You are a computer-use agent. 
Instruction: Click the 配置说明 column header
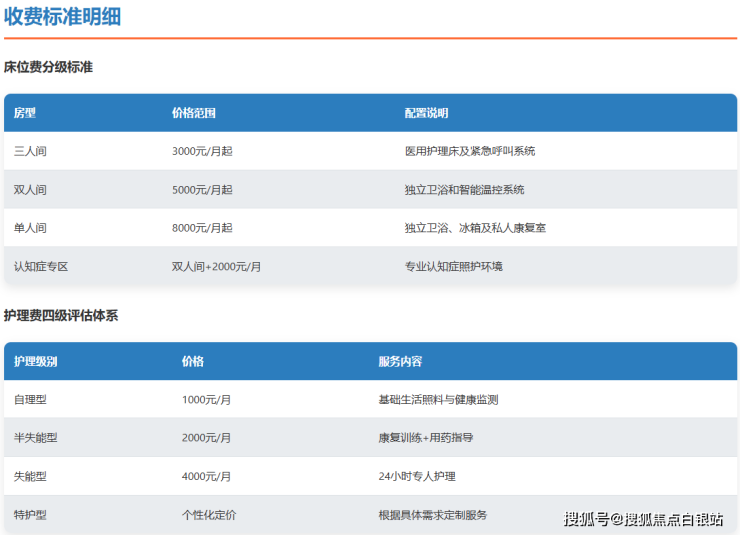427,113
